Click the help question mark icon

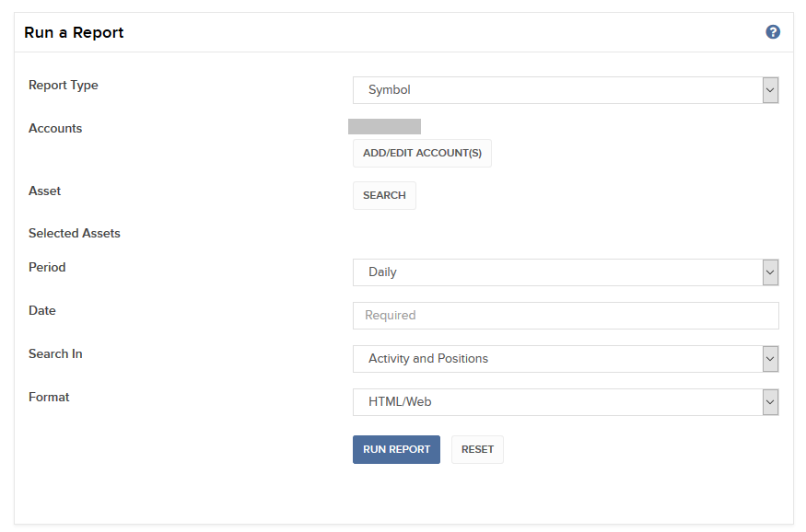[x=773, y=31]
